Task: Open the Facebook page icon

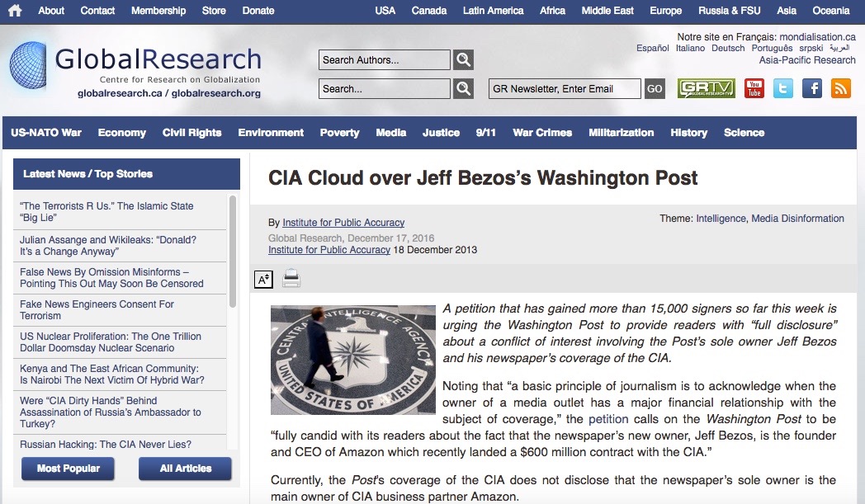Action: pos(812,88)
